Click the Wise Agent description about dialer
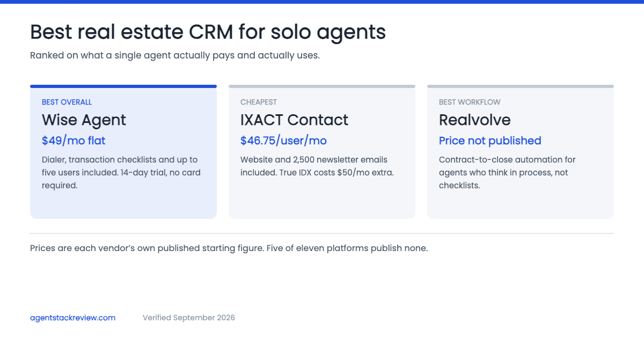This screenshot has height=338, width=644. [x=121, y=173]
